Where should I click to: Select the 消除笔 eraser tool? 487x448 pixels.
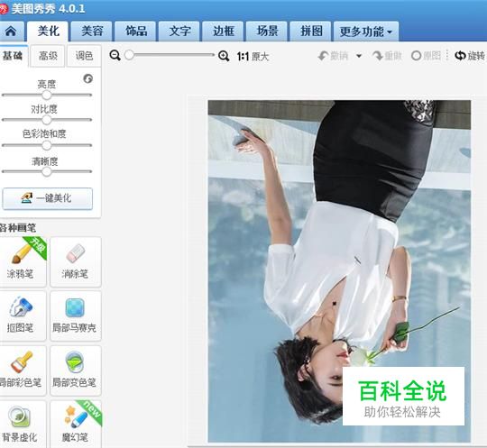click(76, 261)
